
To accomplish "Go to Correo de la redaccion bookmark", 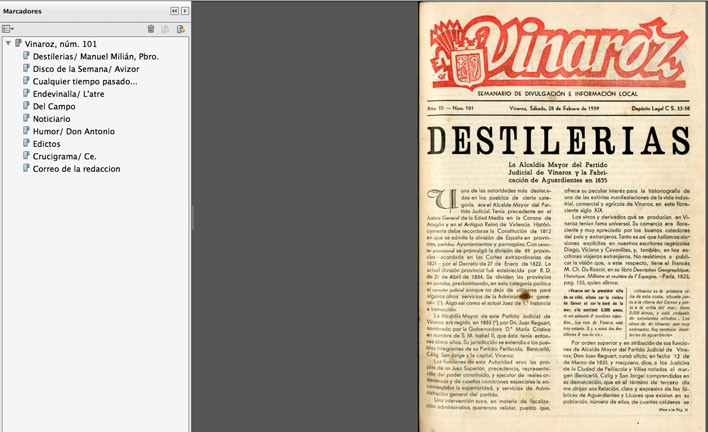I will click(76, 168).
